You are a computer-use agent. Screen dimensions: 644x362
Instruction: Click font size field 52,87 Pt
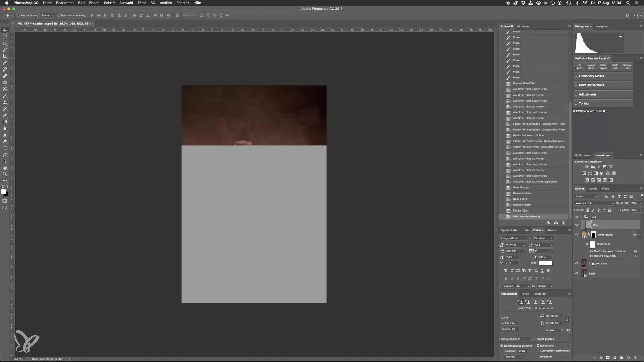tap(513, 245)
